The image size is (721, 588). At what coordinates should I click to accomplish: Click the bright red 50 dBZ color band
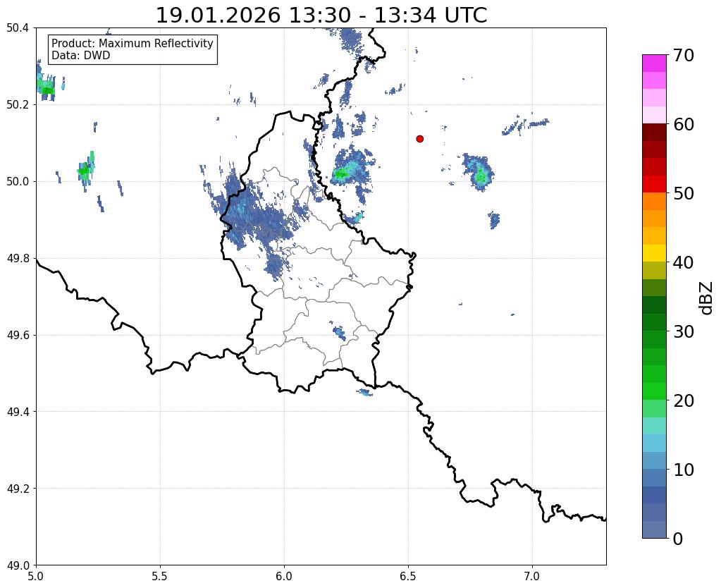click(x=654, y=184)
